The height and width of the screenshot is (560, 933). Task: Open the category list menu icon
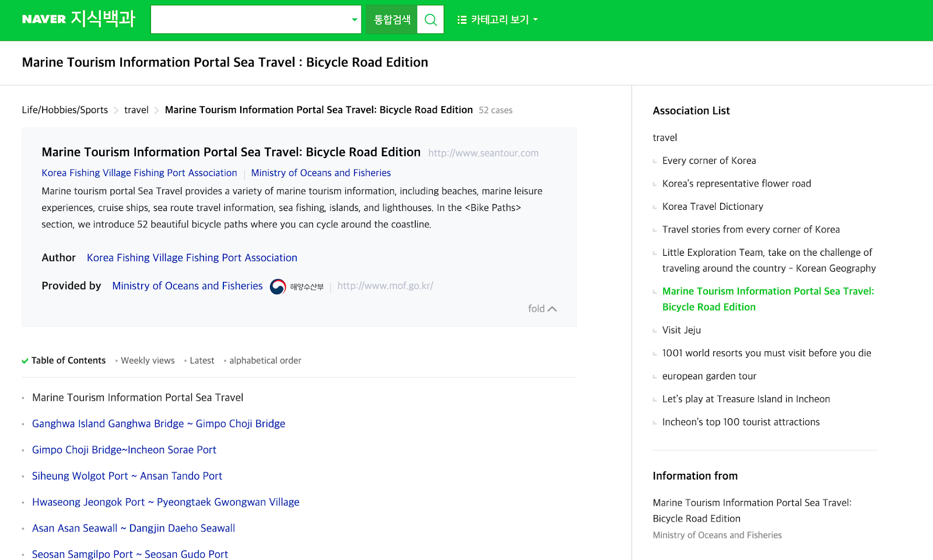click(x=462, y=20)
